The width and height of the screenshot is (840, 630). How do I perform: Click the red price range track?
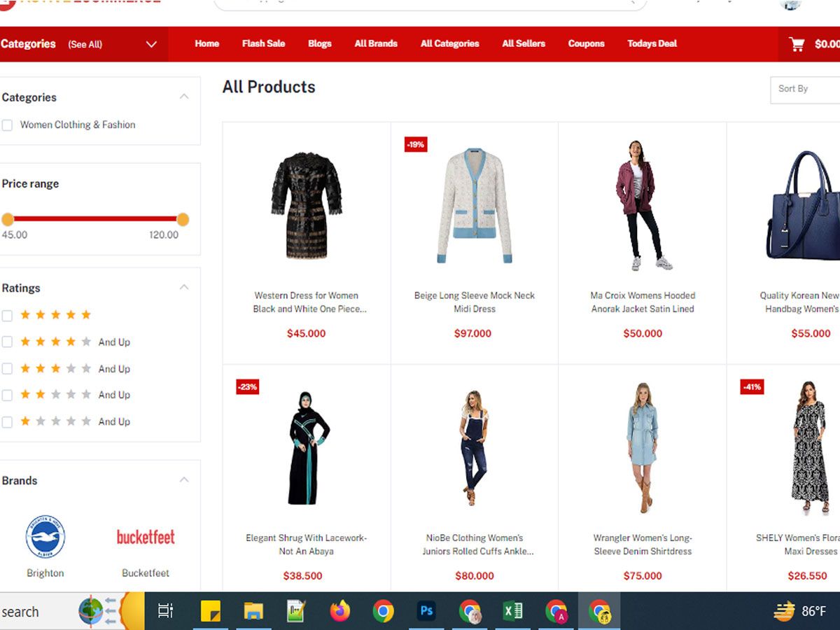point(95,219)
